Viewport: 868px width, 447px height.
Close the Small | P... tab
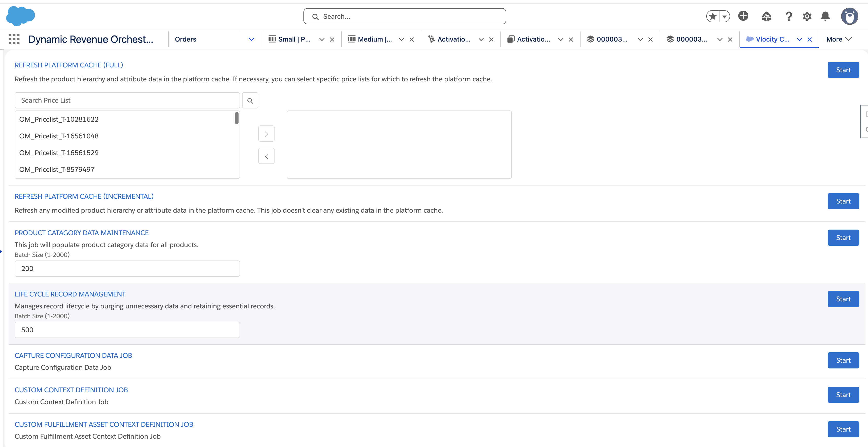click(x=332, y=40)
